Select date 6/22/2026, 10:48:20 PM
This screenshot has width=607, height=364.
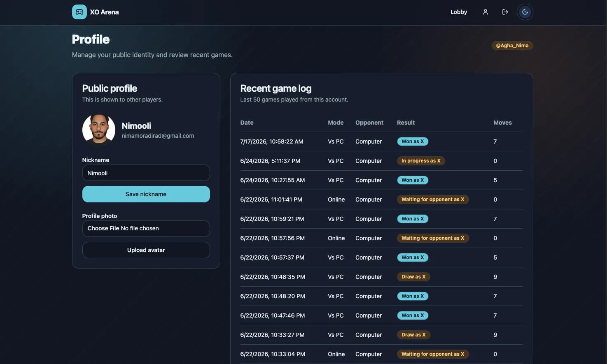pyautogui.click(x=273, y=296)
